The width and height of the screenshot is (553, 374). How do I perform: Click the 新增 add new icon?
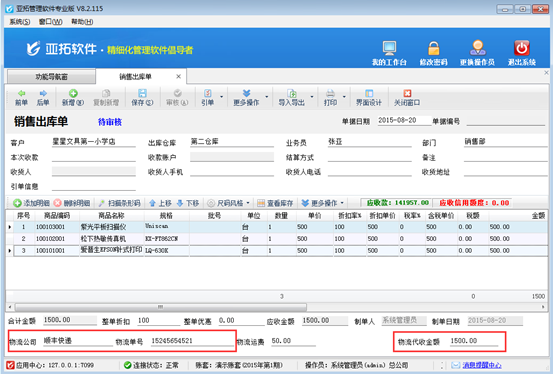pyautogui.click(x=73, y=94)
